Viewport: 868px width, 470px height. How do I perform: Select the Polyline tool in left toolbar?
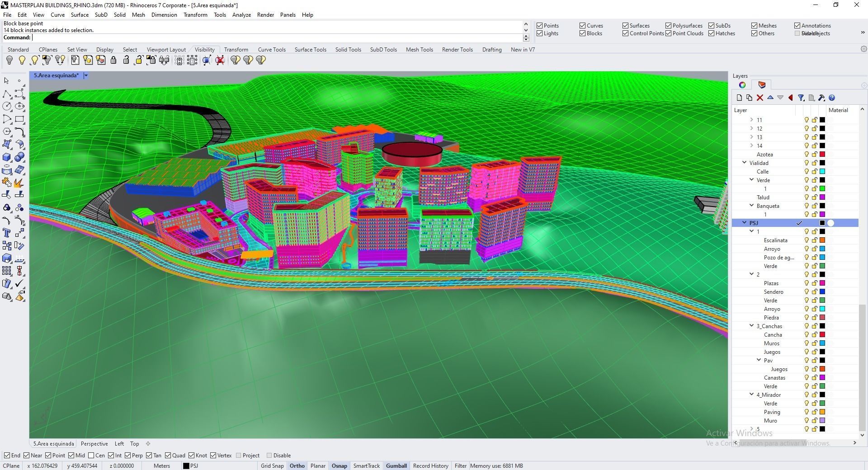pos(7,94)
